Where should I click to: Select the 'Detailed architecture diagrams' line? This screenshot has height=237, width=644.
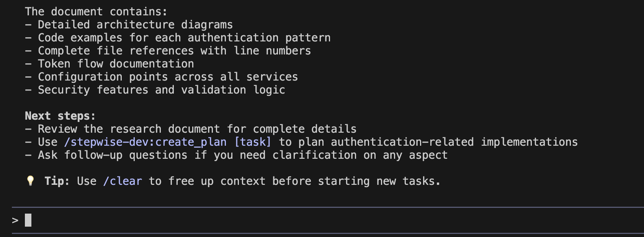(x=135, y=25)
